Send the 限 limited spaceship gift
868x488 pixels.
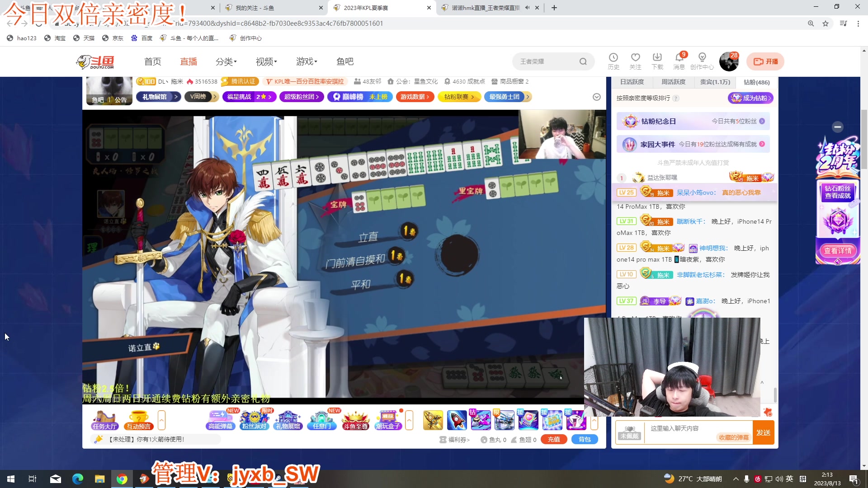tap(504, 420)
